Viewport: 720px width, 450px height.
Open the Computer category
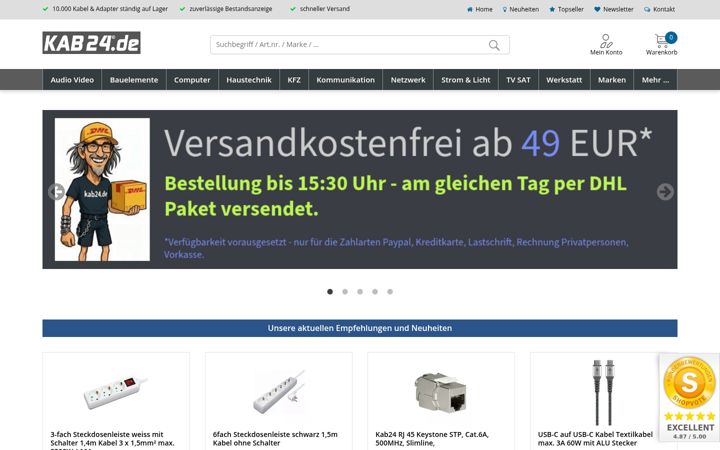(192, 80)
